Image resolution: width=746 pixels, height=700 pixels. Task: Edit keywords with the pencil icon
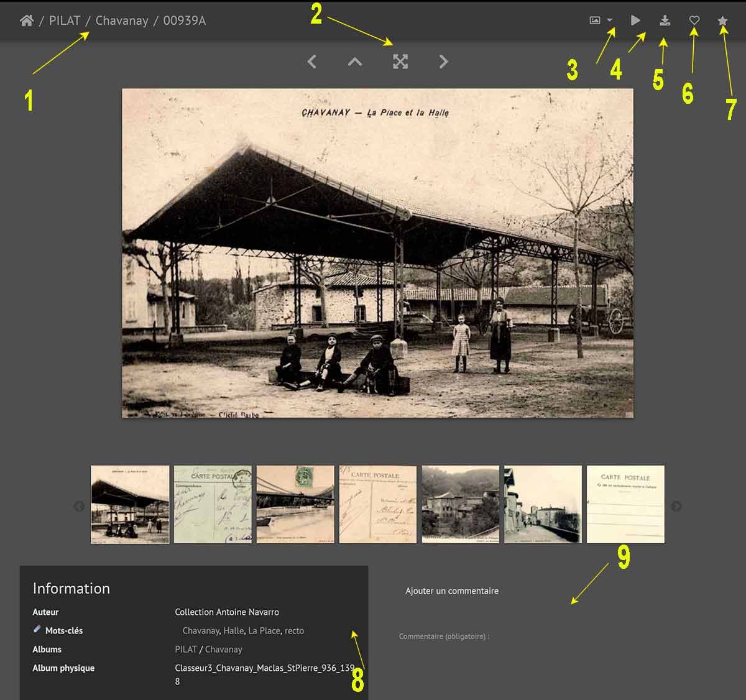37,630
